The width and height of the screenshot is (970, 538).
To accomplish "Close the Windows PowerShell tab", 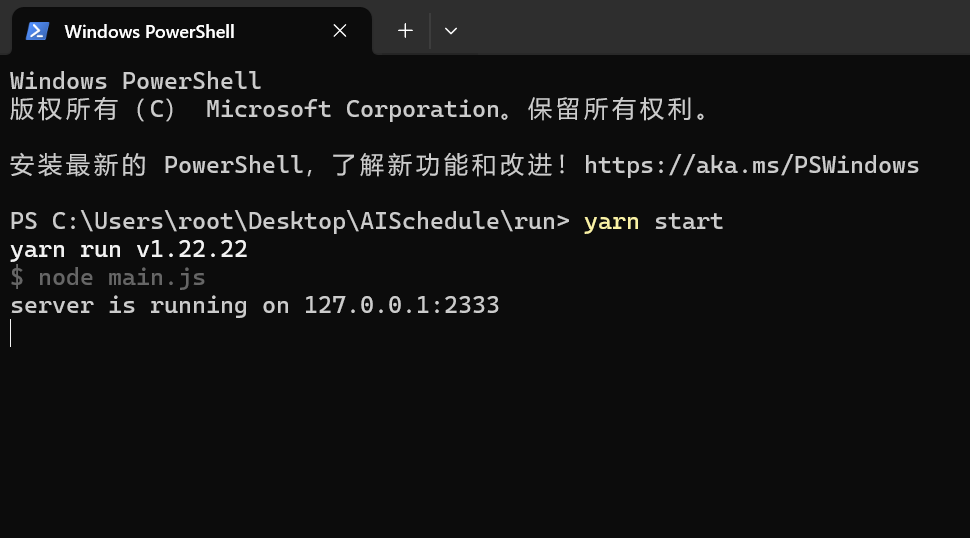I will (x=340, y=31).
